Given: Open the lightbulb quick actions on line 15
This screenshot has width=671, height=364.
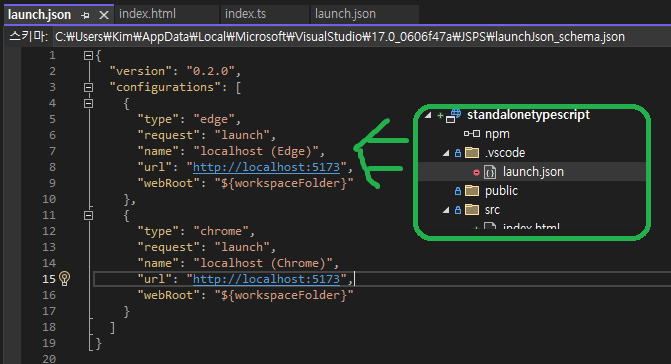Looking at the screenshot, I should pyautogui.click(x=65, y=278).
